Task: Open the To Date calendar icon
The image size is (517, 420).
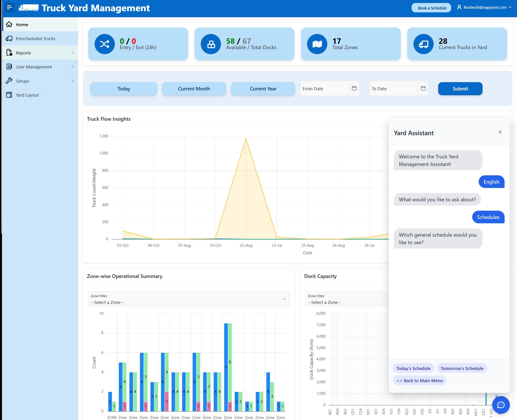Action: point(423,88)
